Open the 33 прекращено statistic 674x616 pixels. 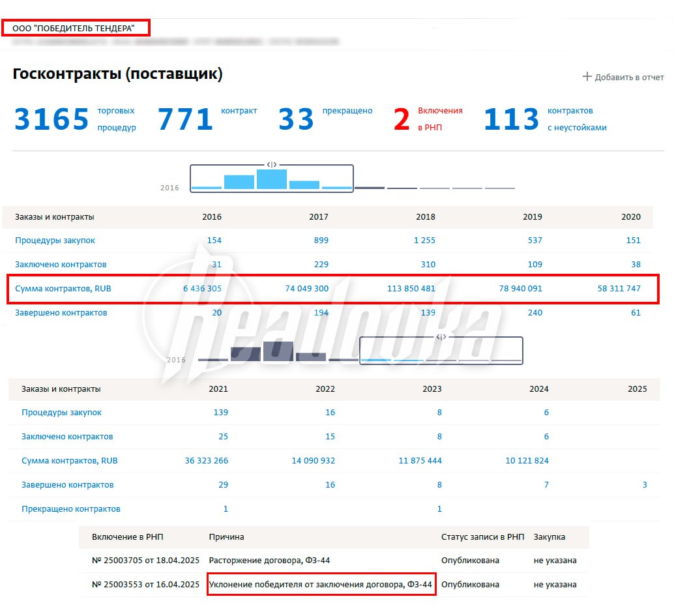297,119
